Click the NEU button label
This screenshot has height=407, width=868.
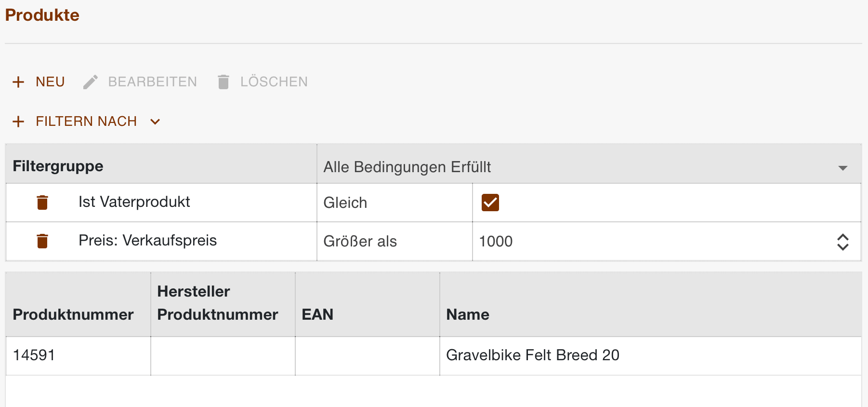pyautogui.click(x=50, y=82)
